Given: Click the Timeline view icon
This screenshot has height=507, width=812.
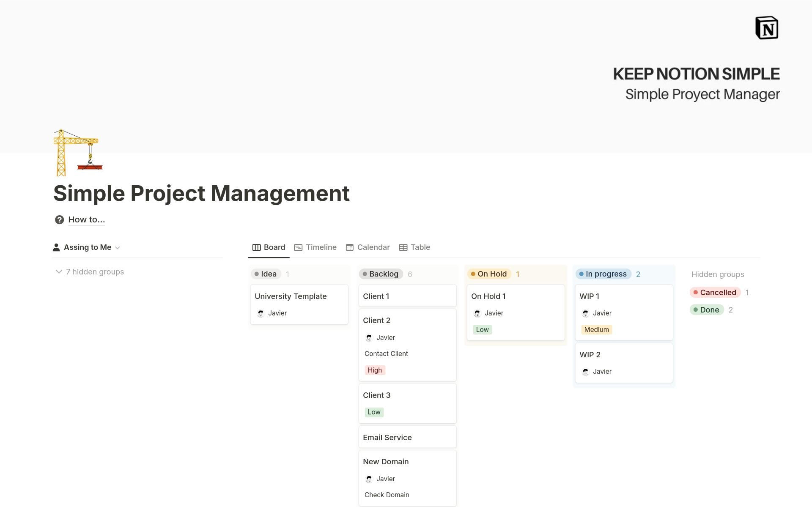Looking at the screenshot, I should point(299,247).
